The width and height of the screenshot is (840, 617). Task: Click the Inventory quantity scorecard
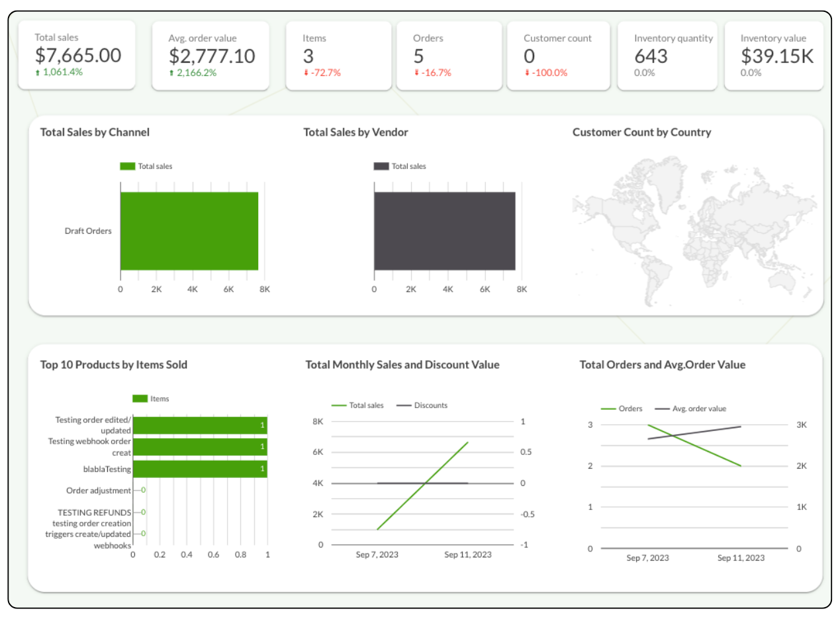click(x=667, y=55)
